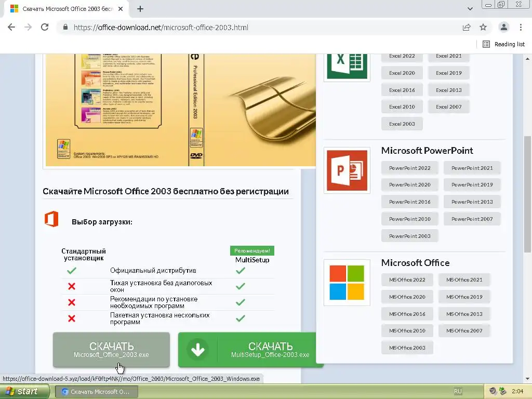The image size is (532, 399).
Task: Click the page scrollbar down arrow
Action: pos(528,379)
